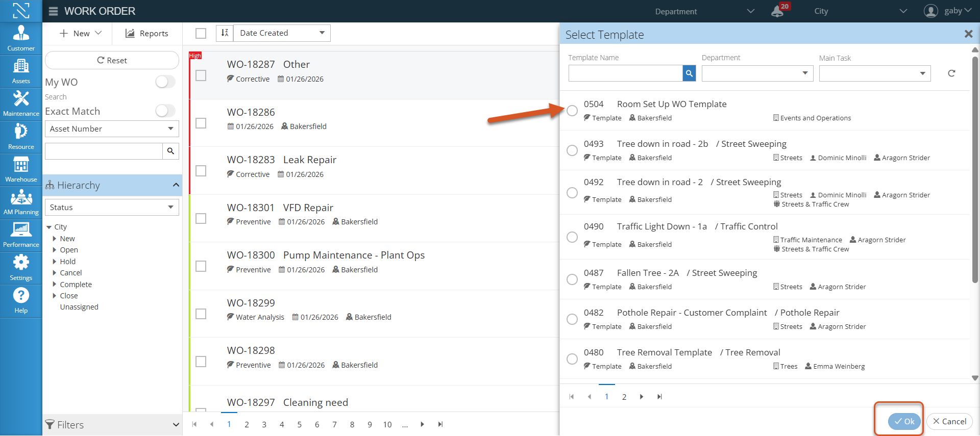Confirm selection with the Ok button

click(x=904, y=421)
